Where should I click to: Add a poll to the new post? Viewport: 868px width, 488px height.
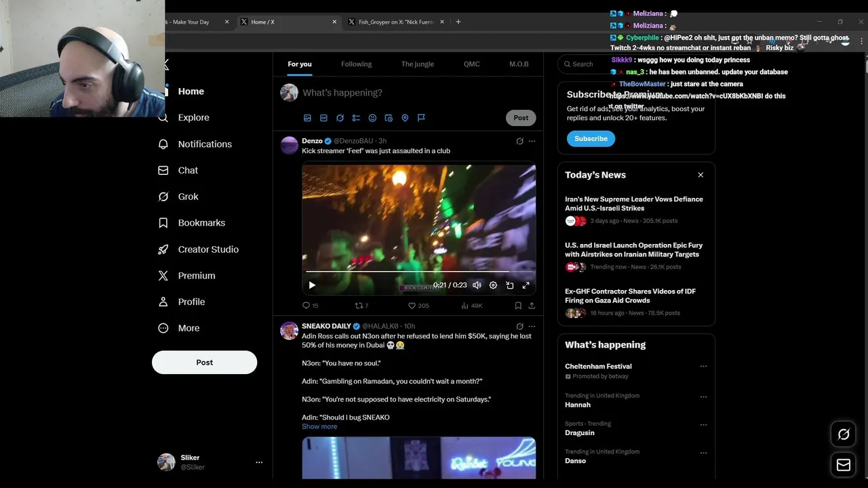point(356,118)
